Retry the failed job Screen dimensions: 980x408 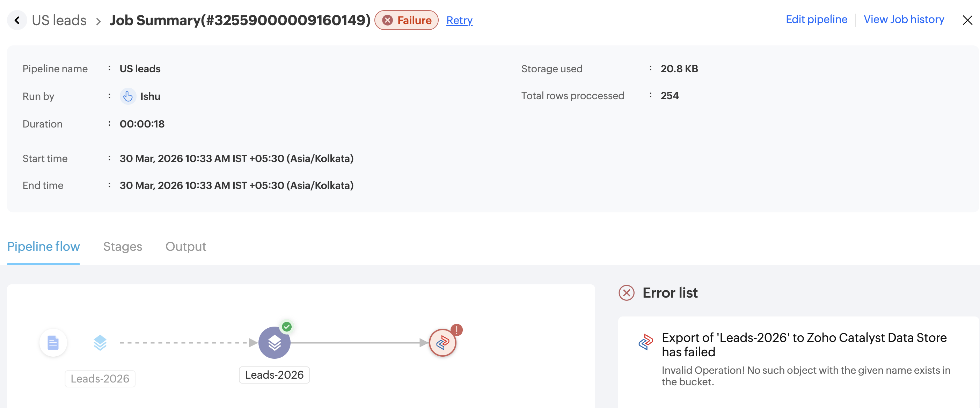(x=459, y=20)
